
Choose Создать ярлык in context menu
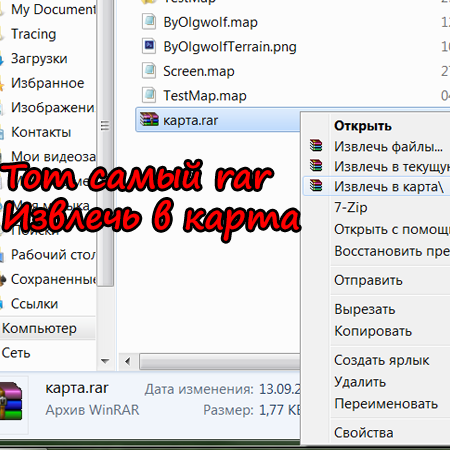tap(382, 360)
